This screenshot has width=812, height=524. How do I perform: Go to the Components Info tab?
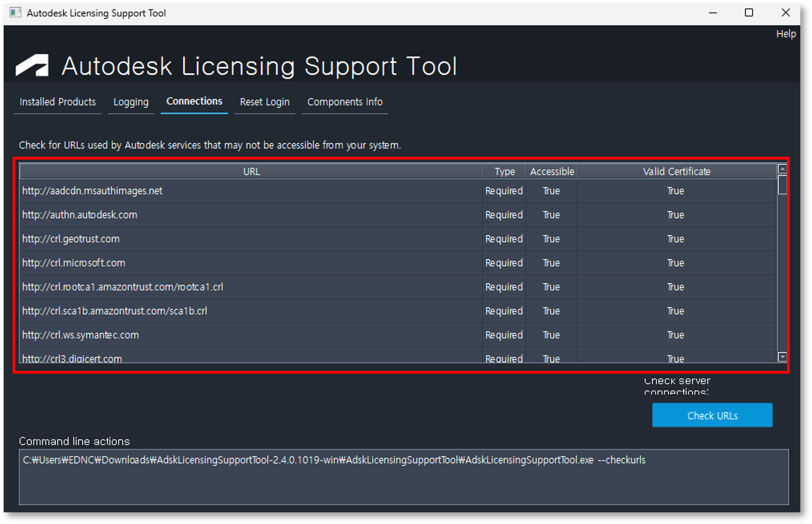pyautogui.click(x=345, y=102)
